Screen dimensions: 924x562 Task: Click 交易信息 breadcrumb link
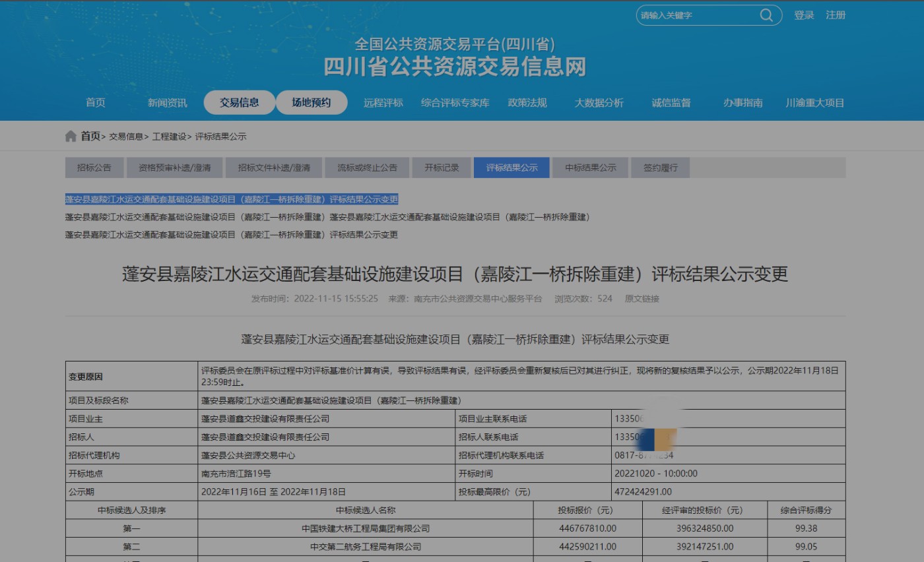pos(125,137)
